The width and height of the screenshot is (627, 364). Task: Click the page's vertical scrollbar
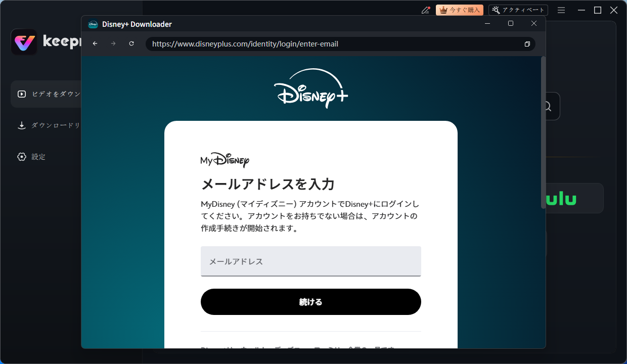(544, 132)
